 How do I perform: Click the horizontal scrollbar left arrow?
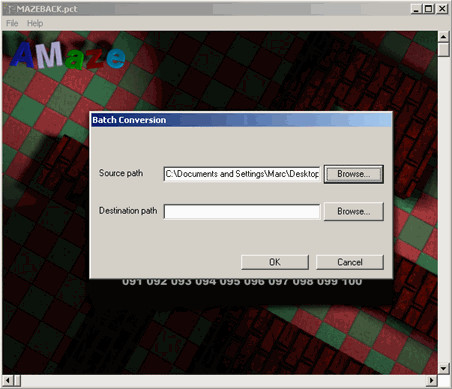point(7,380)
